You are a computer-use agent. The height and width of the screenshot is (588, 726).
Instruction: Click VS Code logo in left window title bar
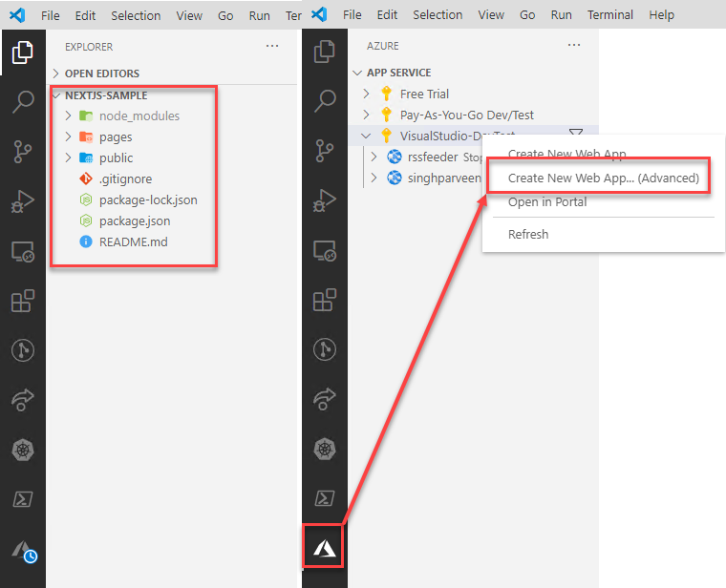(17, 15)
